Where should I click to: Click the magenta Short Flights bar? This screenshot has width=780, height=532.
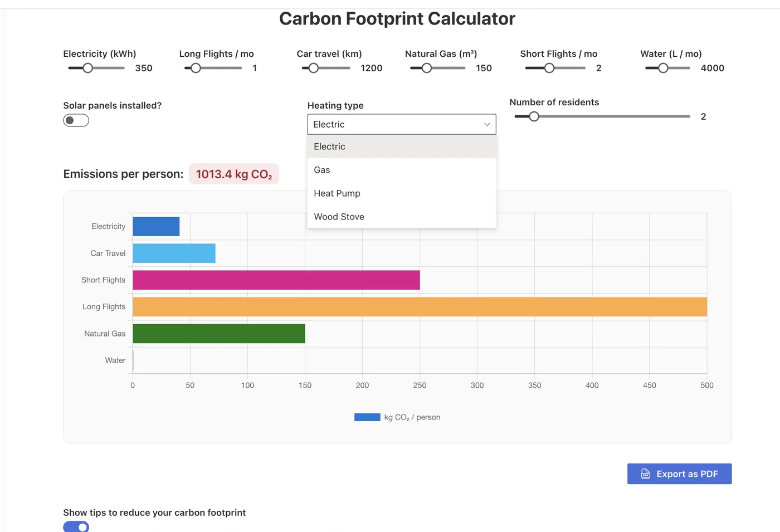click(x=276, y=280)
